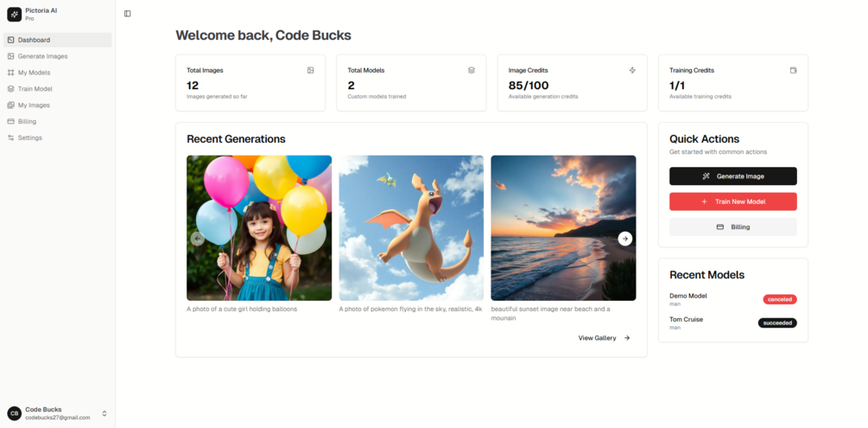This screenshot has width=868, height=428.
Task: Open My Models in the sidebar
Action: point(58,73)
